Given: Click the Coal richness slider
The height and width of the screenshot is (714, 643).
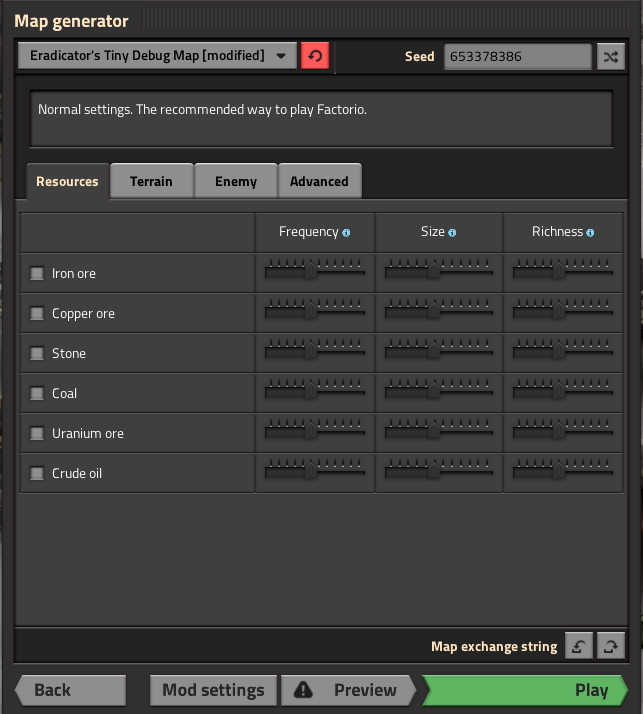Looking at the screenshot, I should pos(562,389).
